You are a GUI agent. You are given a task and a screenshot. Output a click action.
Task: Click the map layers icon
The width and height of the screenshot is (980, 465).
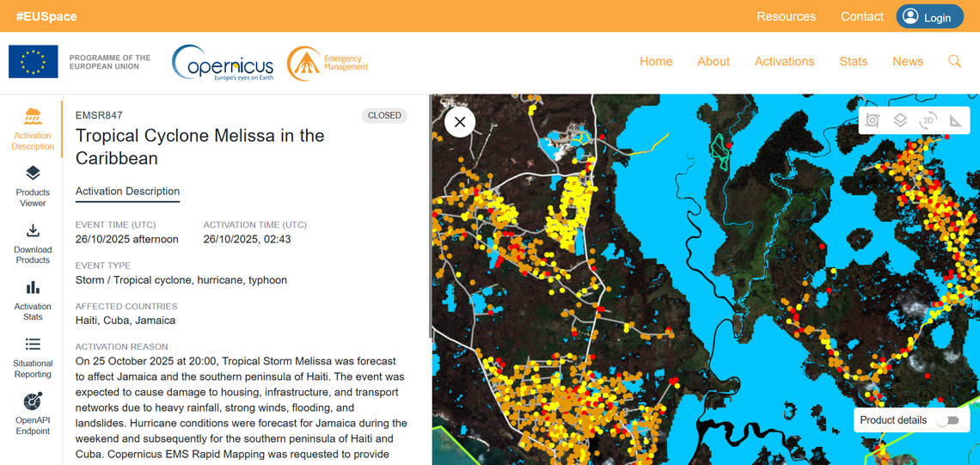point(900,120)
